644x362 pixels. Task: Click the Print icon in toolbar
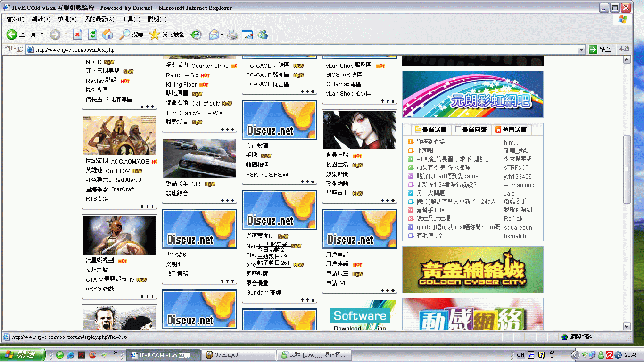232,34
